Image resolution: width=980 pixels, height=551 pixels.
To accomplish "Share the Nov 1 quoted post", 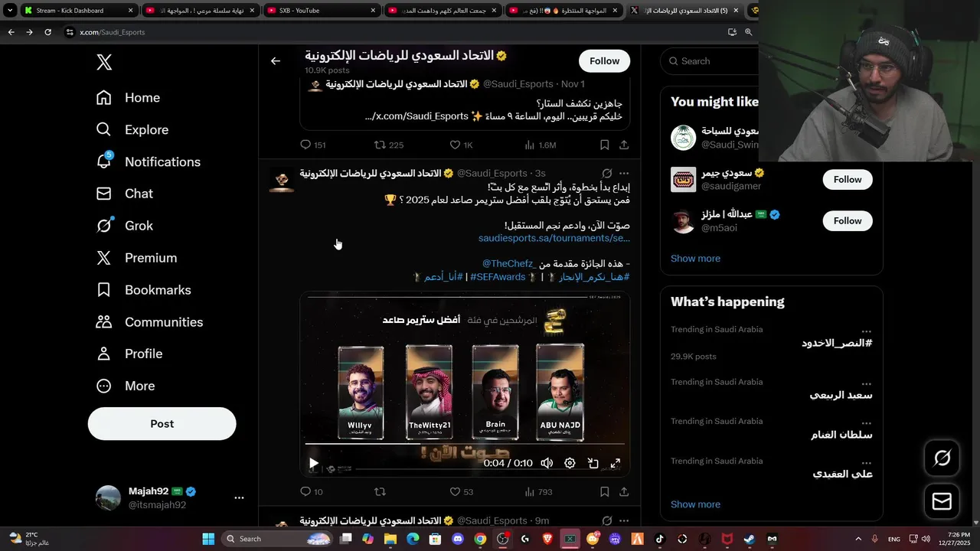I will pos(624,145).
